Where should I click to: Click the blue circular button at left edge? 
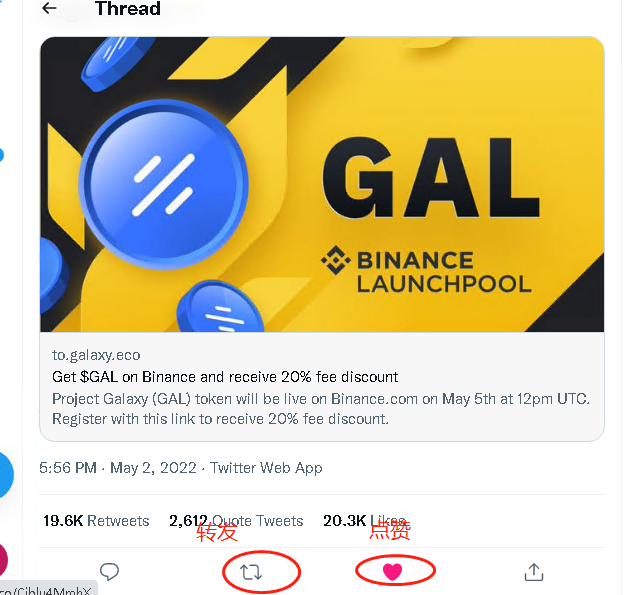point(6,475)
